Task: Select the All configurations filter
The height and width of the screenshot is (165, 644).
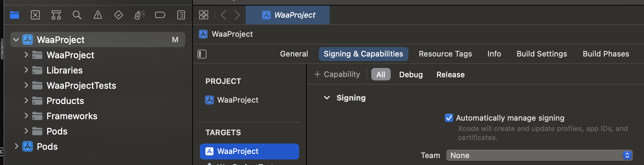Action: (381, 75)
